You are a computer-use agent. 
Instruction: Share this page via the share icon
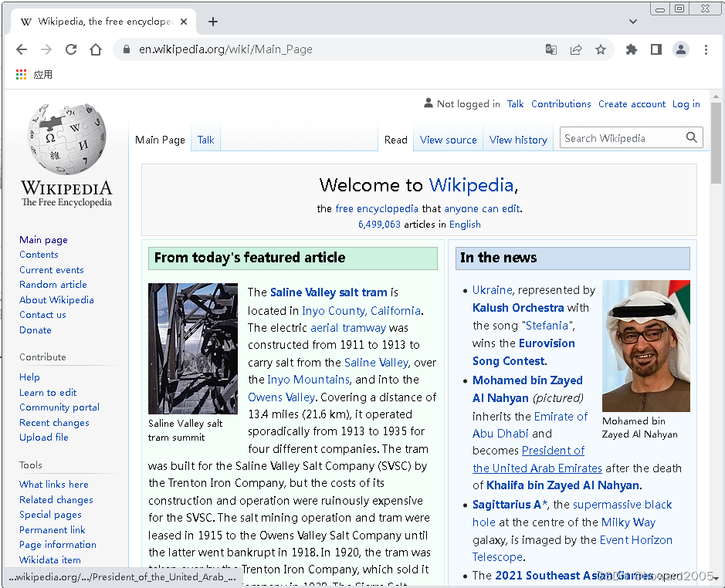click(x=576, y=49)
